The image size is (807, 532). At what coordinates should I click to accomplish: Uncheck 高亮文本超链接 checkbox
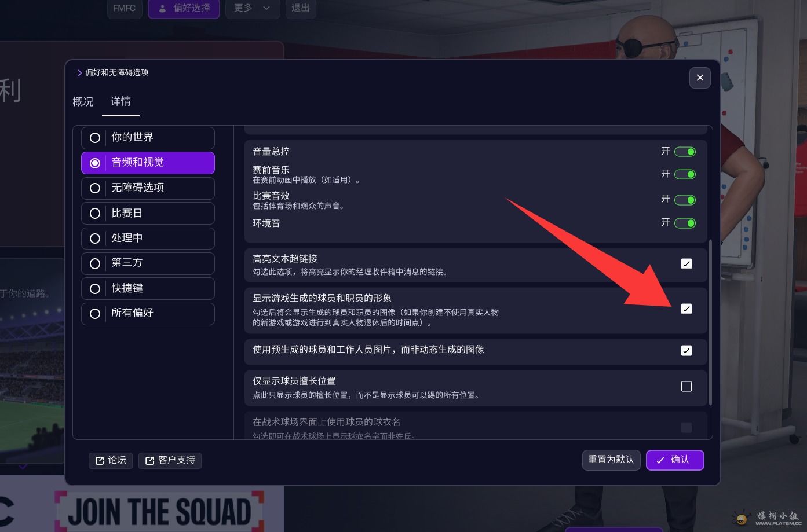(x=687, y=264)
